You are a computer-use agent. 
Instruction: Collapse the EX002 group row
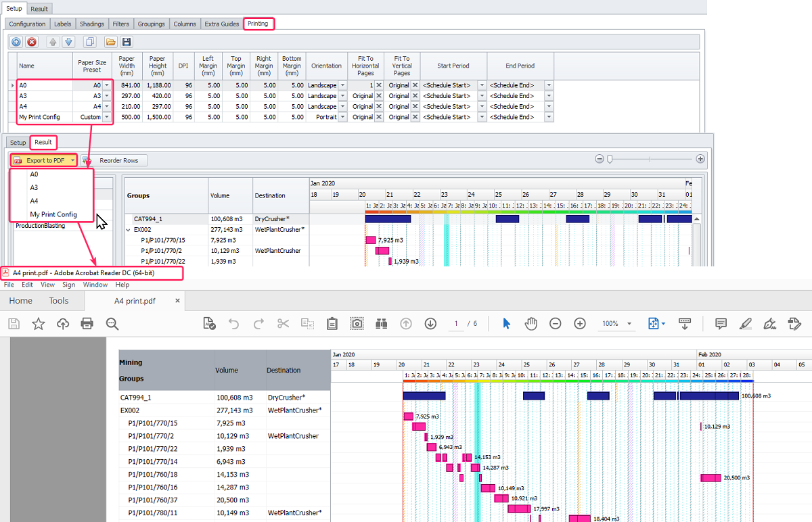(129, 230)
